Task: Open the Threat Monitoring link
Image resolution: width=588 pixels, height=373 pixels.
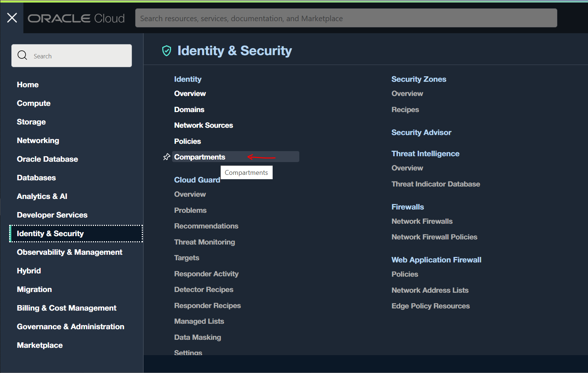Action: click(x=205, y=242)
